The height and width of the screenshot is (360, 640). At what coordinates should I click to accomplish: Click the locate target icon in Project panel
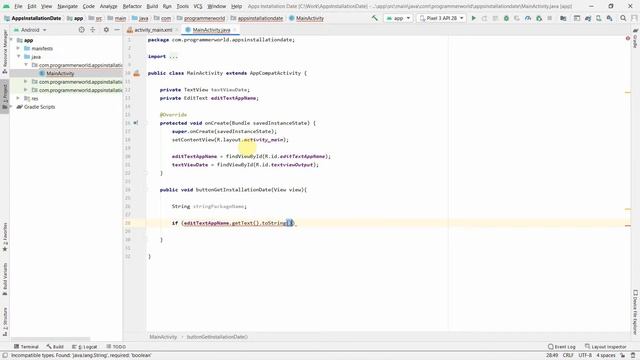point(81,30)
